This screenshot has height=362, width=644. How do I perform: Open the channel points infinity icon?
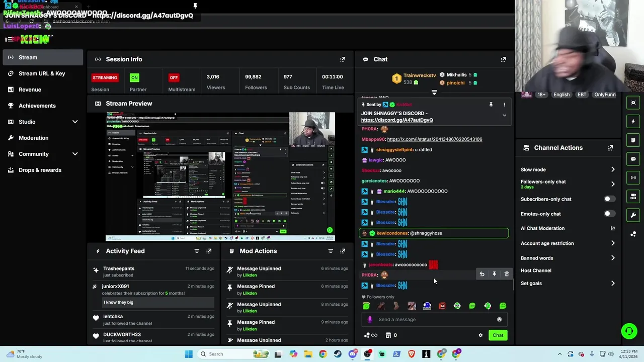coord(371,335)
